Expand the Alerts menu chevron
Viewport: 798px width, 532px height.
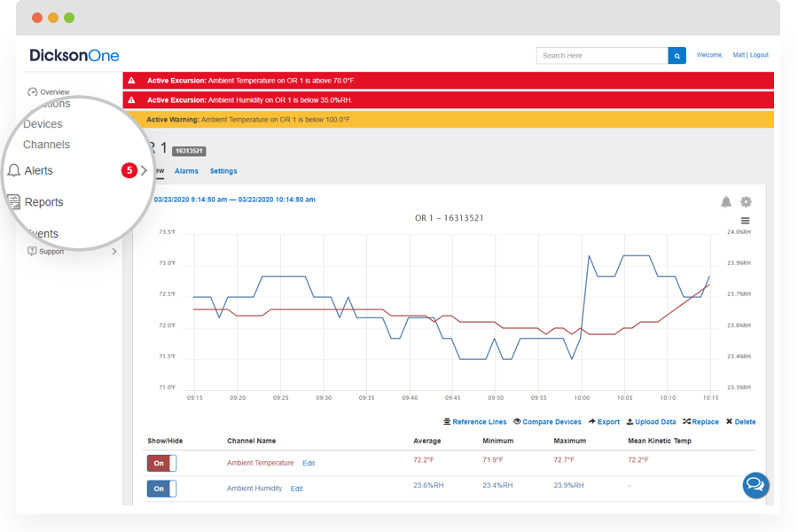pos(145,170)
